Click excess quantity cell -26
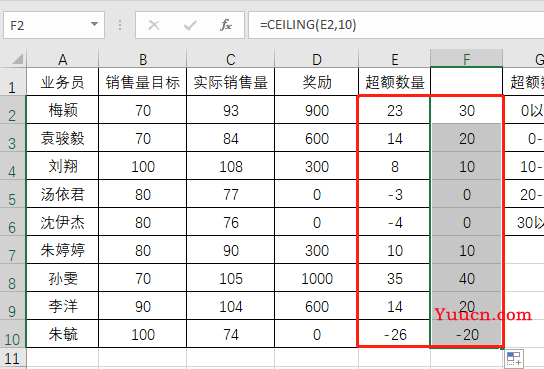The height and width of the screenshot is (369, 544). [x=394, y=334]
